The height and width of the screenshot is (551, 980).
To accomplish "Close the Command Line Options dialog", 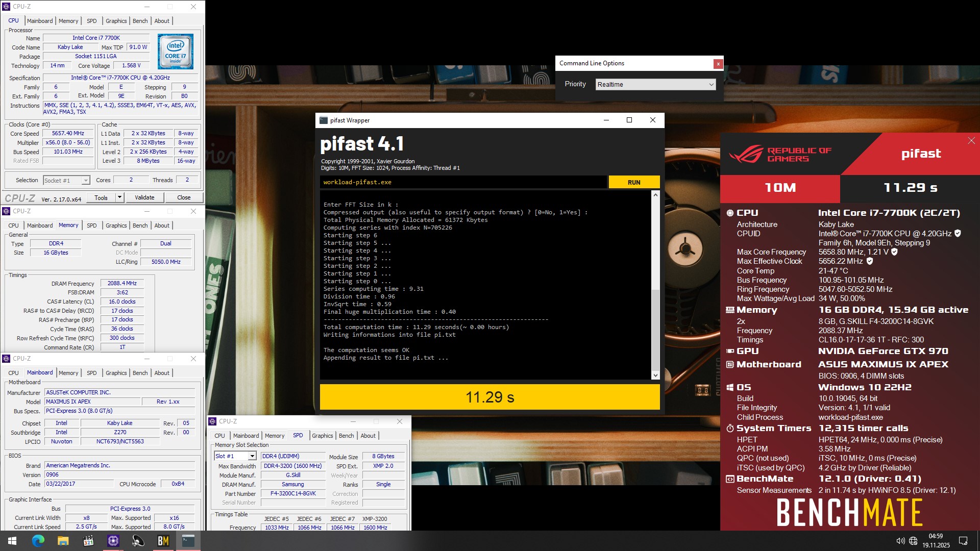I will point(718,64).
